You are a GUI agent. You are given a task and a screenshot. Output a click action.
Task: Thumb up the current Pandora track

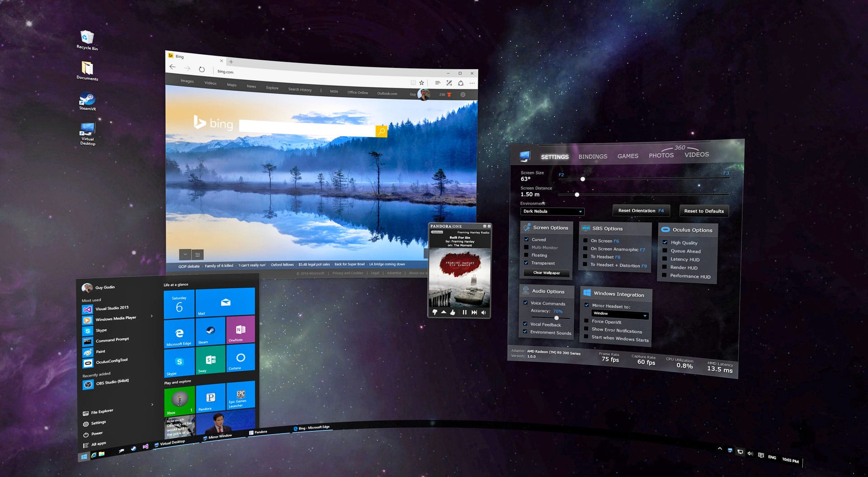pos(453,312)
